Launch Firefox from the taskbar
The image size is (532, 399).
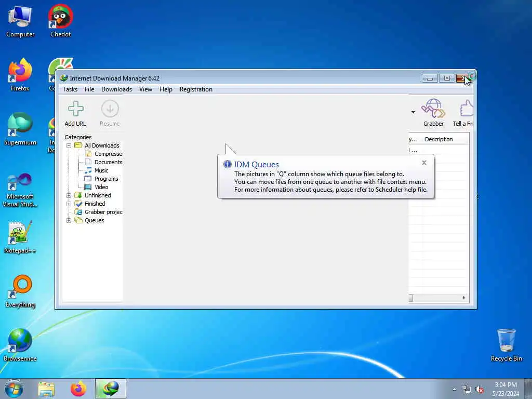point(78,389)
